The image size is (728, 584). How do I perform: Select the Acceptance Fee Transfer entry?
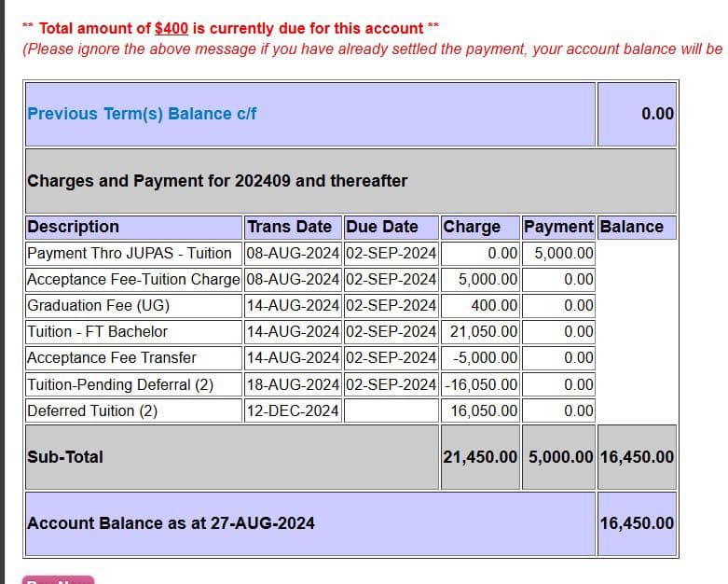pyautogui.click(x=112, y=357)
